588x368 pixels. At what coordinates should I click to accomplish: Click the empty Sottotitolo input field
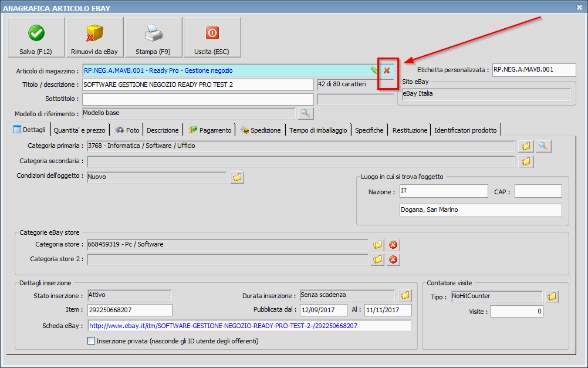coord(198,99)
